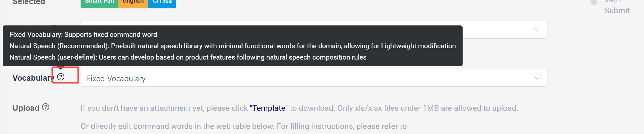Click the Vocabulary help question-mark icon

click(x=61, y=77)
